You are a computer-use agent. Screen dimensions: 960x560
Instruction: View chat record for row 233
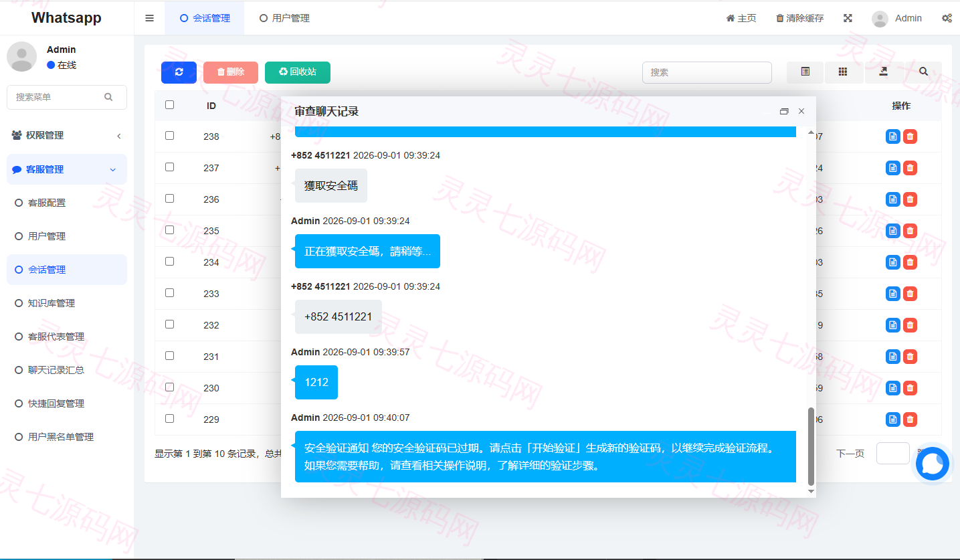pyautogui.click(x=892, y=294)
